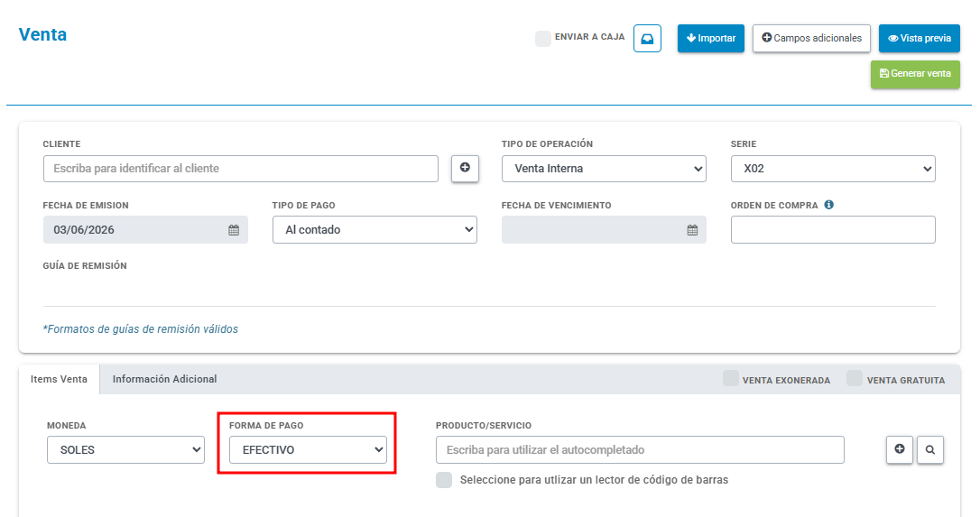Screen dimensions: 980x517
Task: Search products with magnifier icon
Action: click(x=930, y=449)
